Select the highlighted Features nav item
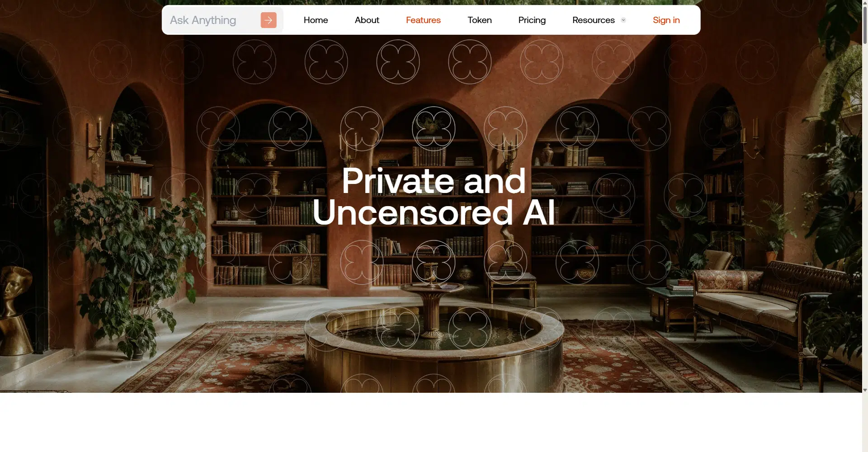 [x=423, y=20]
